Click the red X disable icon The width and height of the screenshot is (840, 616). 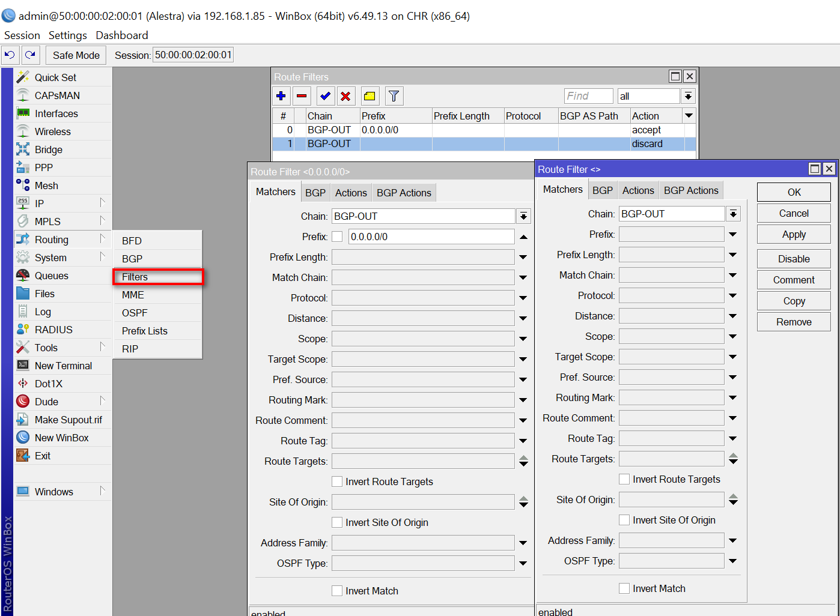click(345, 96)
